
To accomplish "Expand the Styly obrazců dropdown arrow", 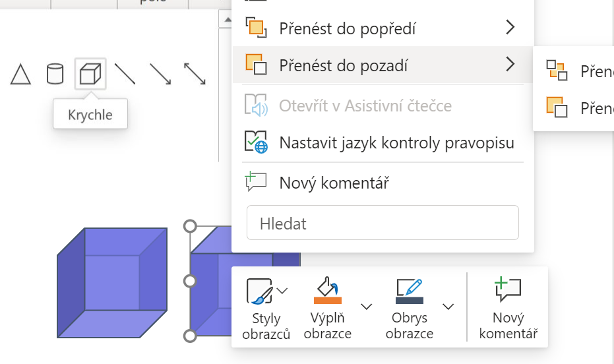I will coord(283,291).
